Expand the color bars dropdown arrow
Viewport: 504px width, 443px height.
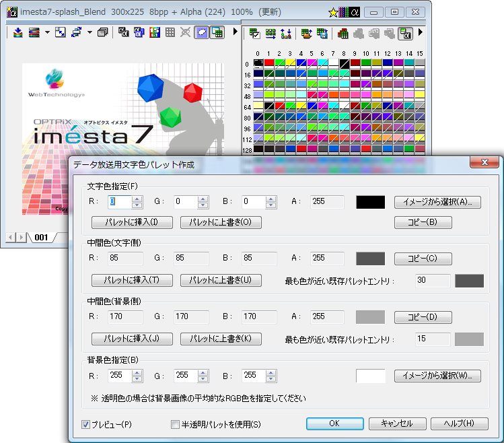pos(47,32)
